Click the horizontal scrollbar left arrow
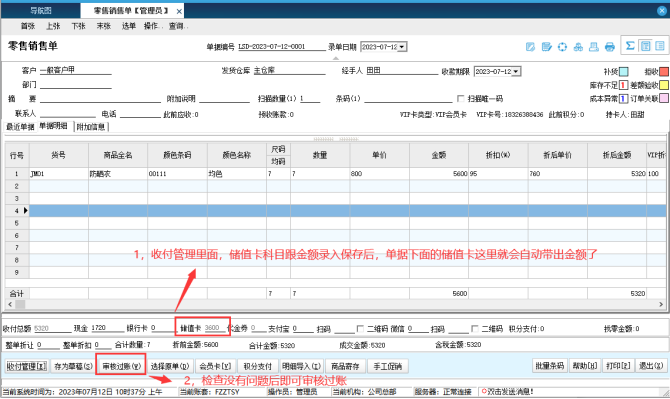Screen dimensions: 670x399 (10, 305)
